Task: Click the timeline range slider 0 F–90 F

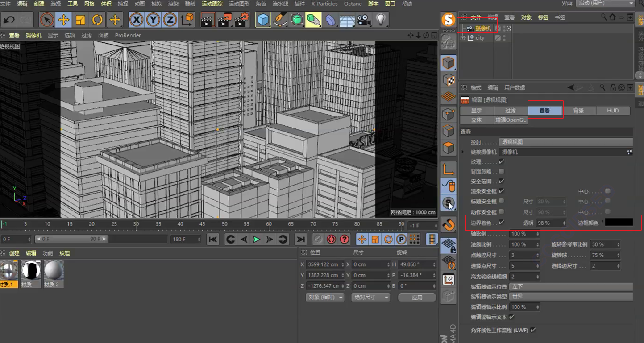Action: click(x=71, y=239)
